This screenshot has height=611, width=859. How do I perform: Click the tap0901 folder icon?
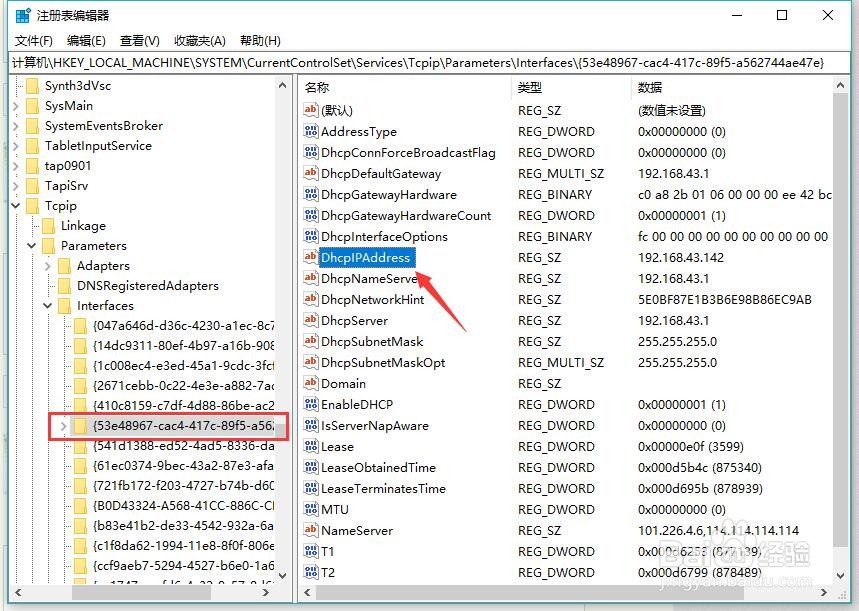(33, 165)
